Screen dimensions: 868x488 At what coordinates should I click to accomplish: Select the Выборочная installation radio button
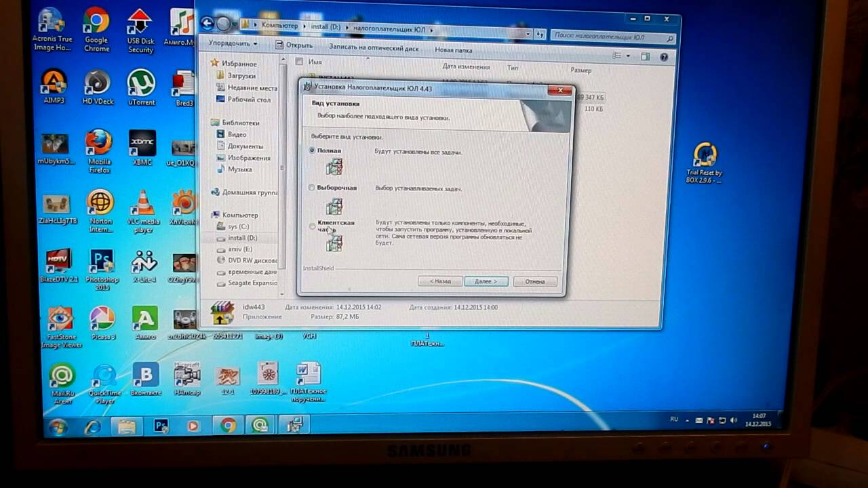pos(312,188)
